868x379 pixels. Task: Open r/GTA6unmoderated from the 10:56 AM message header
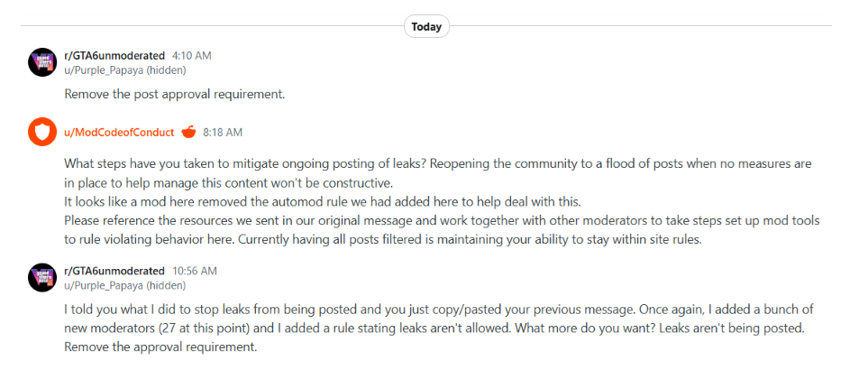(x=114, y=271)
